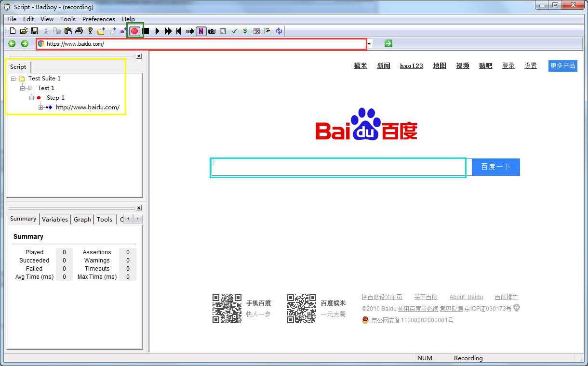Click the Play All double-arrow button

pyautogui.click(x=168, y=31)
